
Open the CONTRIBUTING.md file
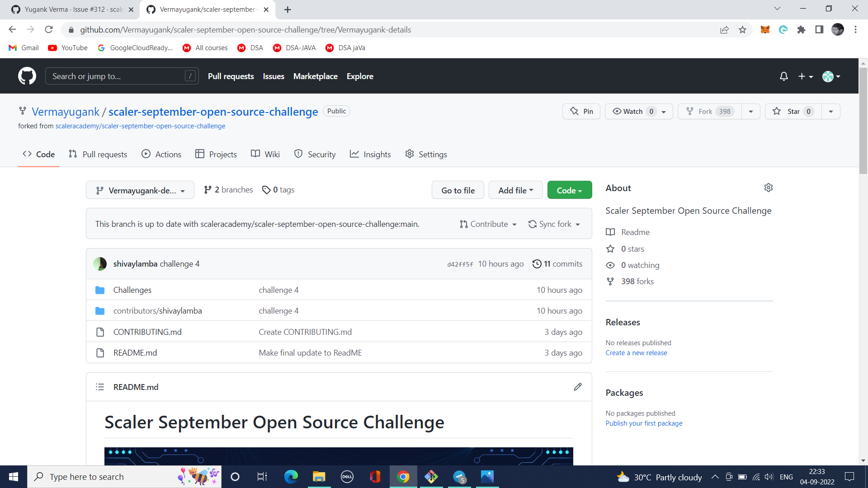pos(147,332)
